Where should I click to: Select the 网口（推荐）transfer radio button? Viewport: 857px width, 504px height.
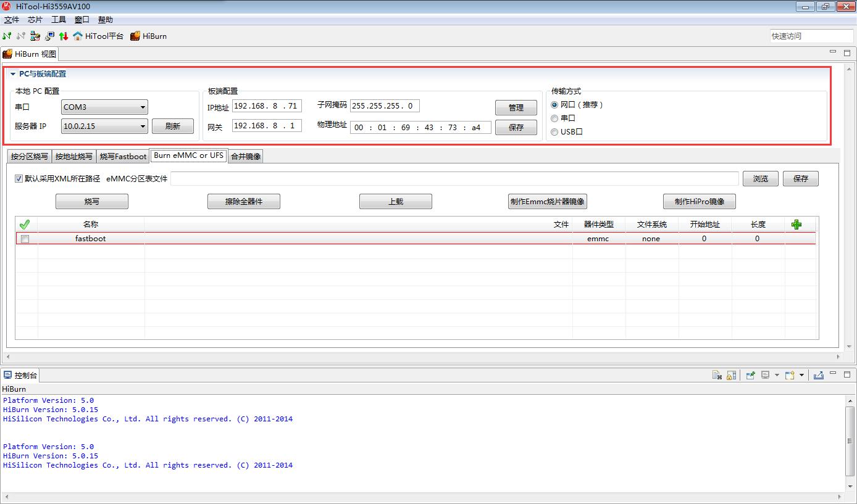pos(554,105)
